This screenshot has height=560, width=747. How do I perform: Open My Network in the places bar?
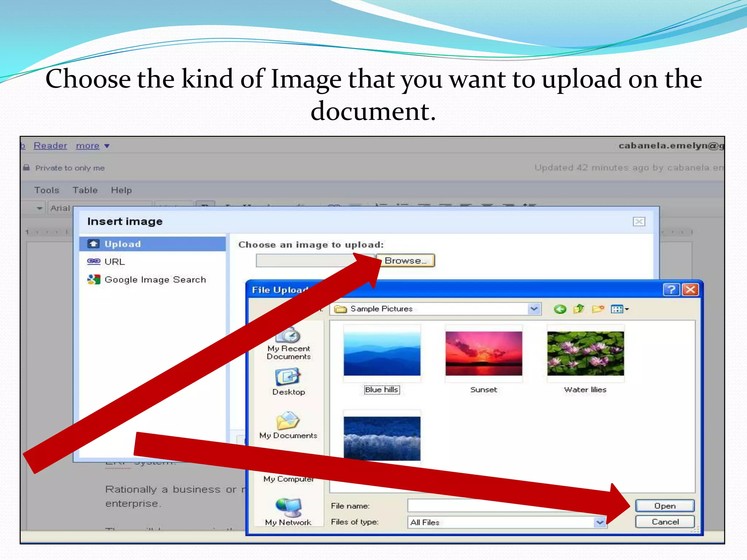click(x=289, y=512)
